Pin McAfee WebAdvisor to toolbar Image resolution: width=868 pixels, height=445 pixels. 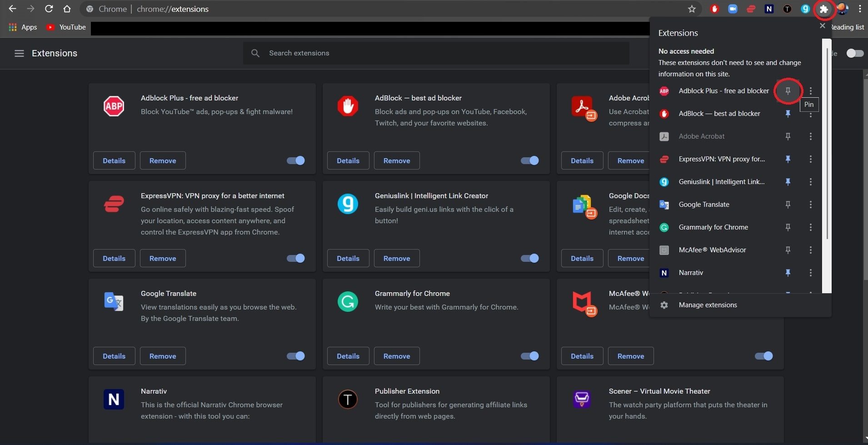pos(788,250)
